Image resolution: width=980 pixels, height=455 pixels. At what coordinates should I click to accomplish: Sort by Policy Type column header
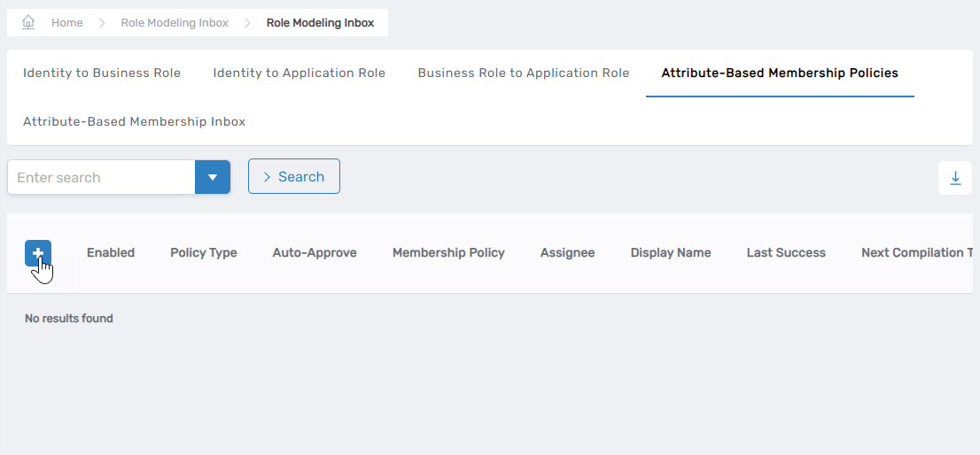[204, 253]
